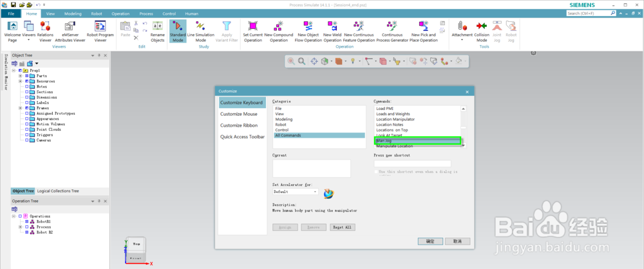This screenshot has height=269, width=644.
Task: Switch to the Human ribbon tab
Action: 191,14
